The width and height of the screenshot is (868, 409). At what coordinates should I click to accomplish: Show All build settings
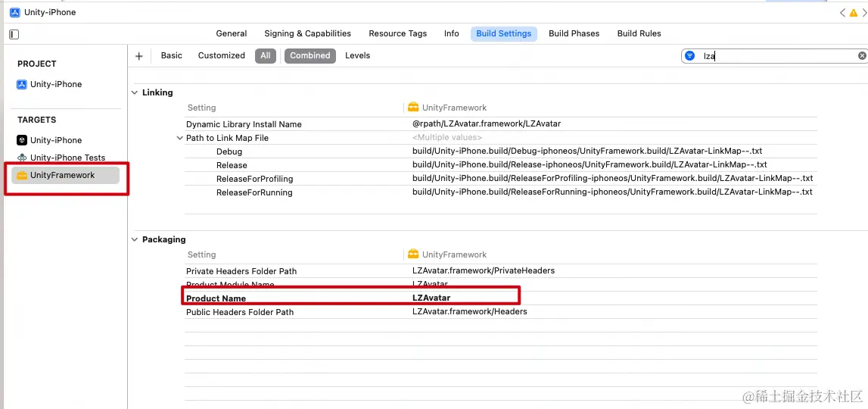(x=266, y=55)
